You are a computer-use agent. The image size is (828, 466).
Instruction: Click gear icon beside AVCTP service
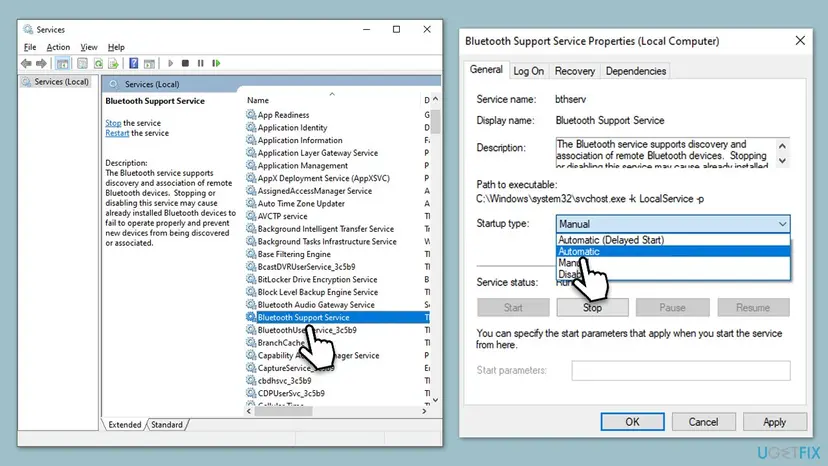coord(251,216)
